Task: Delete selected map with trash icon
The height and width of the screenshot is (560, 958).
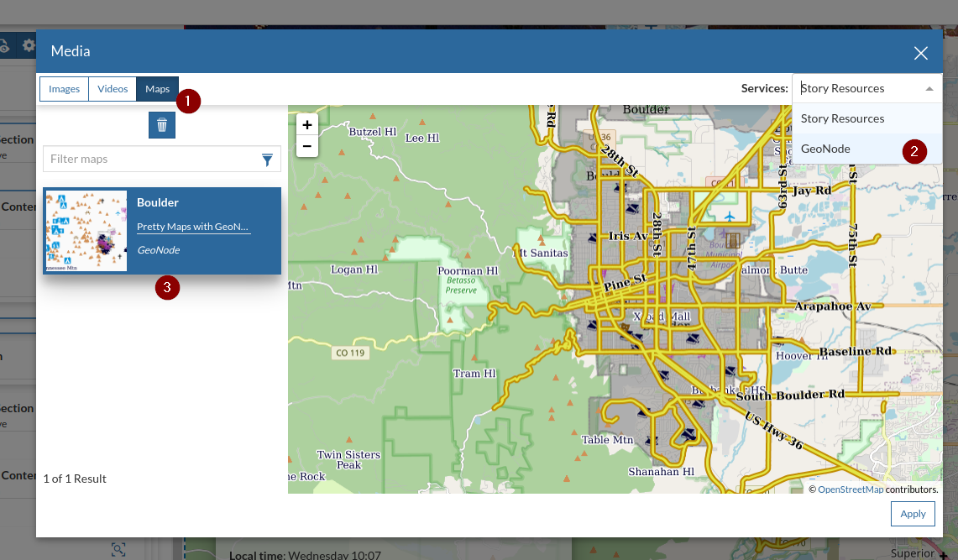Action: [x=162, y=125]
